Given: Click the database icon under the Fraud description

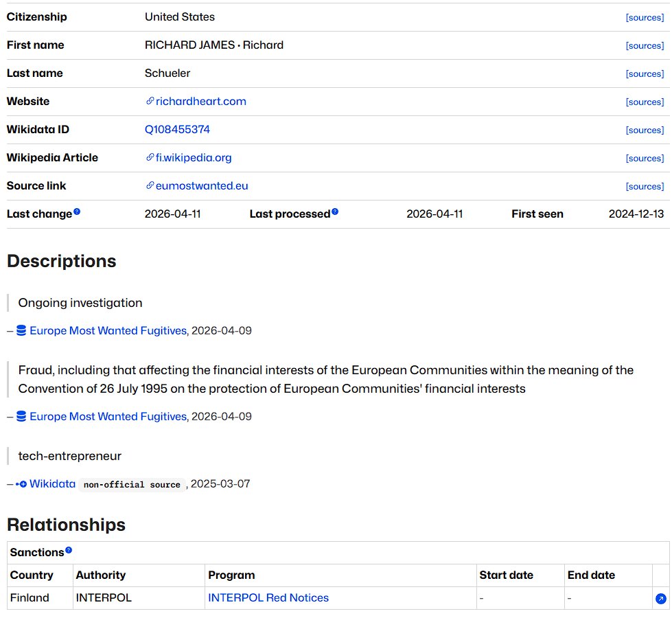Looking at the screenshot, I should (21, 416).
